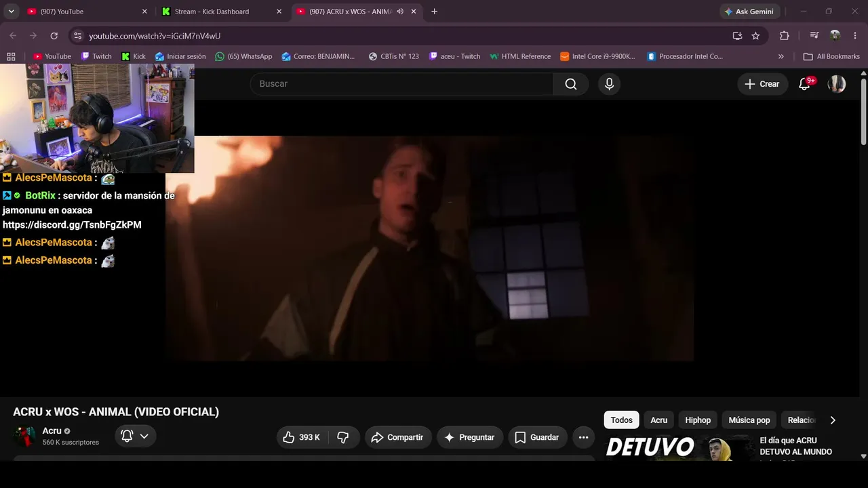Screen dimensions: 868x488
Task: Select the Acru filter chip
Action: point(659,420)
